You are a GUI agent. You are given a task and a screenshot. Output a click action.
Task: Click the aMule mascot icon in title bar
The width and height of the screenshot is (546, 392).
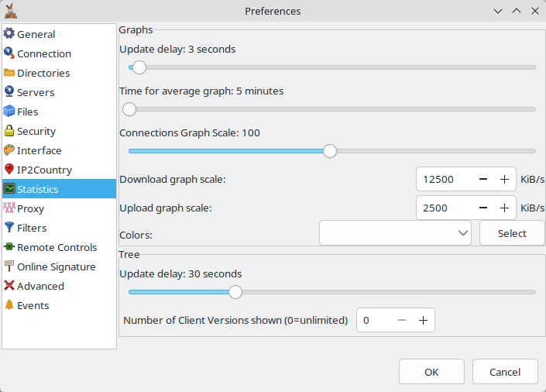click(x=11, y=11)
